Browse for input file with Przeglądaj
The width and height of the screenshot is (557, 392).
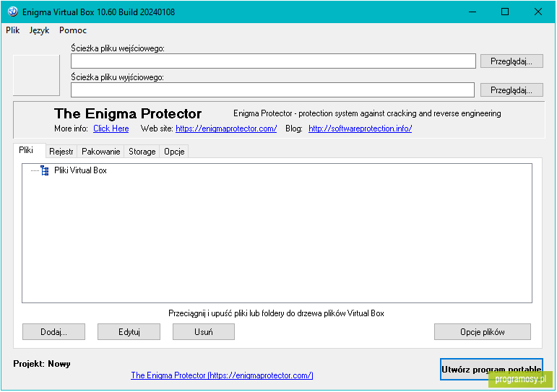511,61
